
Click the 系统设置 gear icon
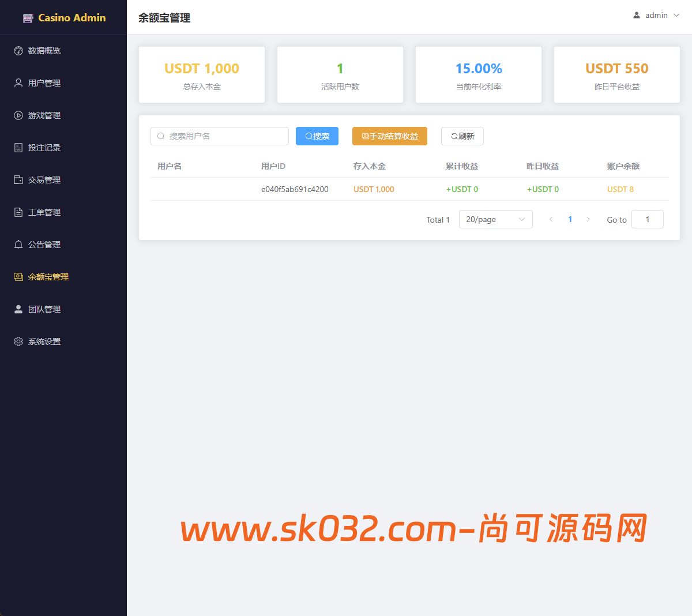click(x=18, y=341)
